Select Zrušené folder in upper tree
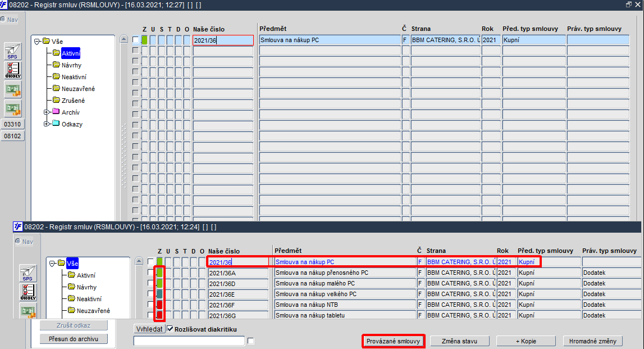The height and width of the screenshot is (349, 644). (73, 100)
